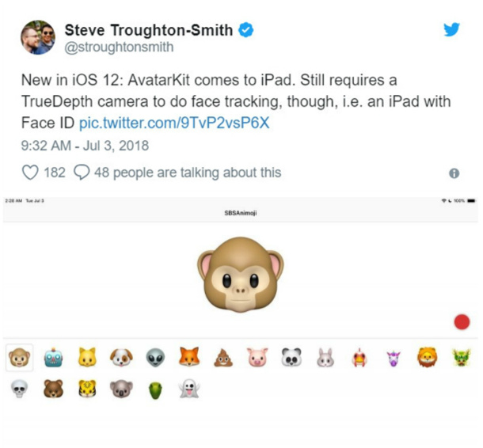483x448 pixels.
Task: Open the @stroughtonsmith profile handle
Action: 119,47
